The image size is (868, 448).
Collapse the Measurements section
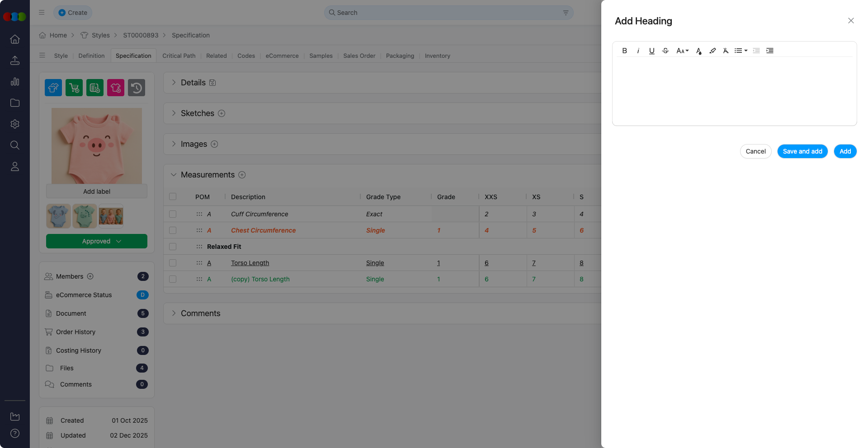coord(174,175)
